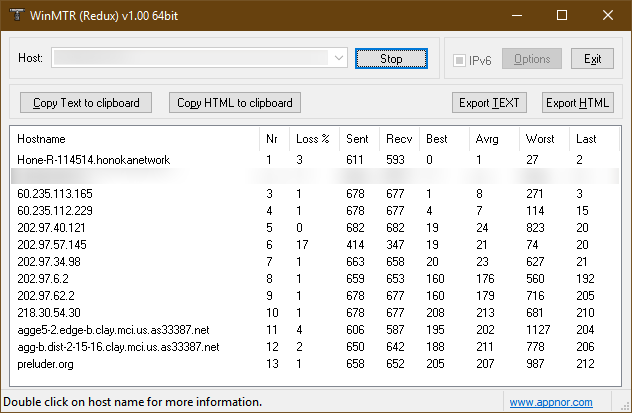Select the preluder.org host row
632x413 pixels.
pos(47,365)
